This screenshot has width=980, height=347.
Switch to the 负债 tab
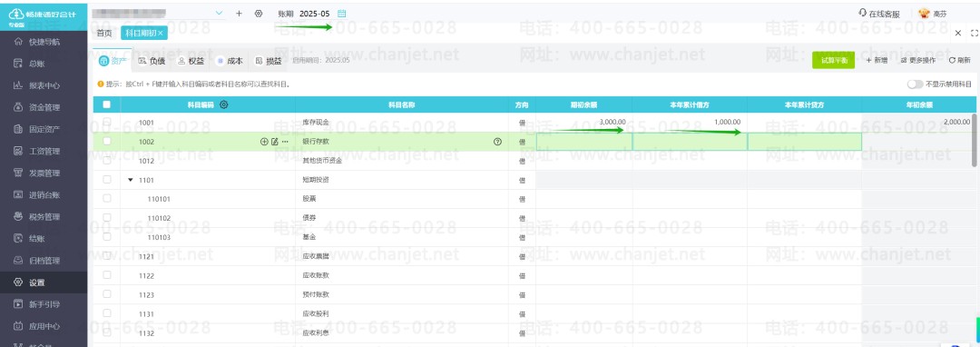point(152,61)
